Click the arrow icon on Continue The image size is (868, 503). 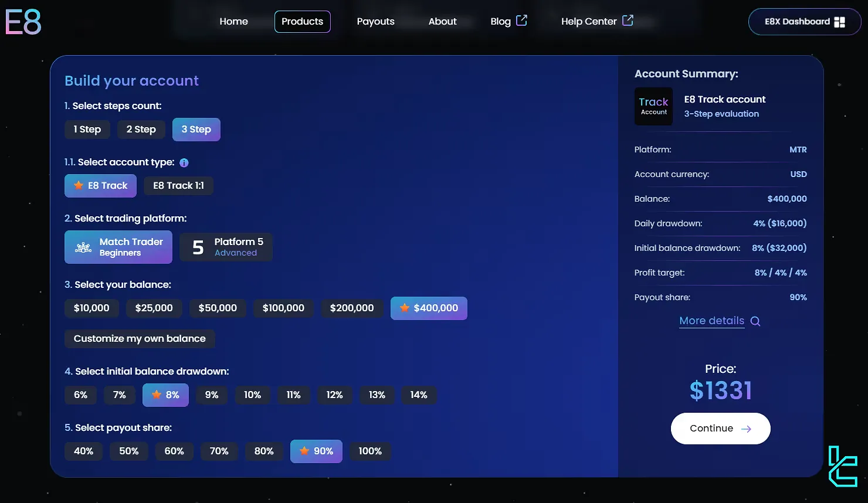[x=746, y=429]
